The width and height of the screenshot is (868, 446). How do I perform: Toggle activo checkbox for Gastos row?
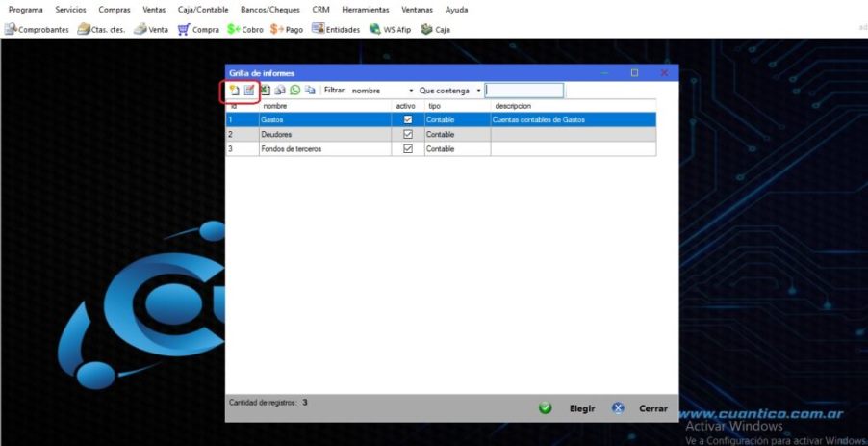[408, 119]
